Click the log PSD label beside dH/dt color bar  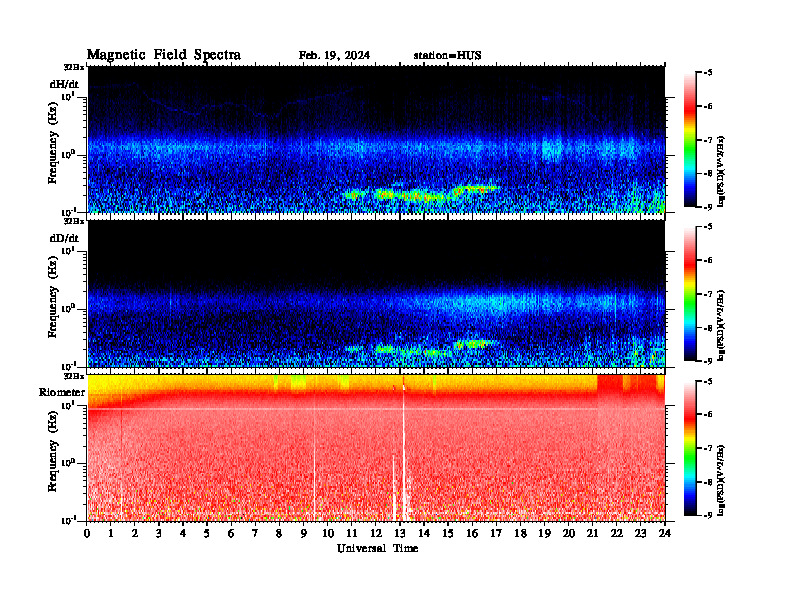[x=722, y=171]
